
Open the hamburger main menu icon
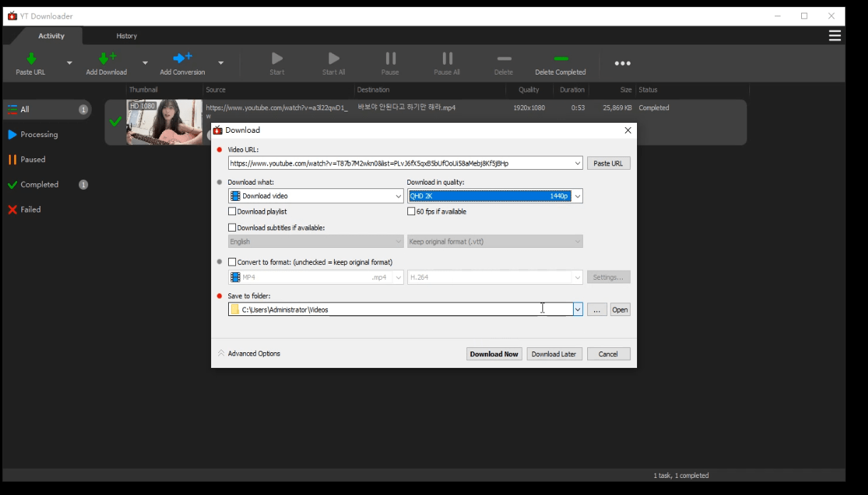point(835,36)
